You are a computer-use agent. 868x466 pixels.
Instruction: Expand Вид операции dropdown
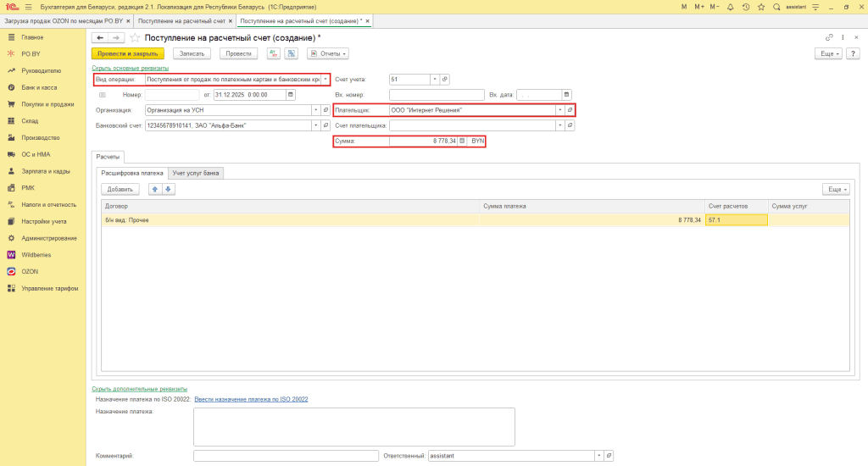(325, 79)
